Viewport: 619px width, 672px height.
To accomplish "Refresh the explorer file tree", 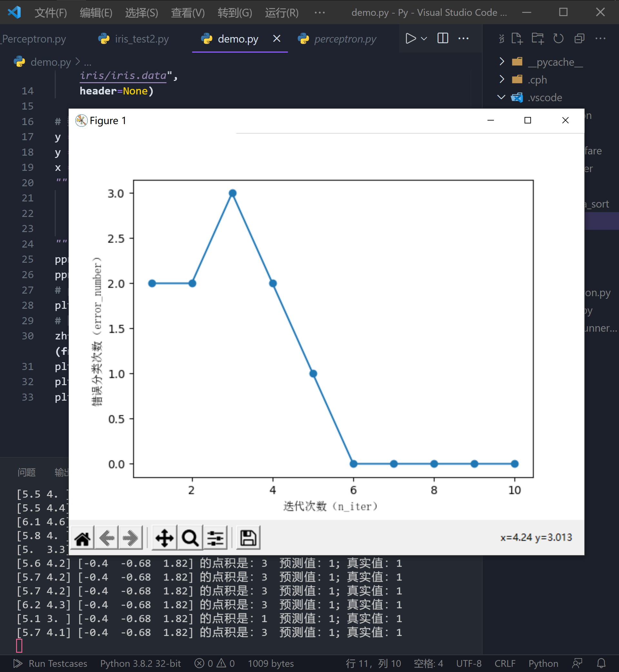I will (x=558, y=38).
